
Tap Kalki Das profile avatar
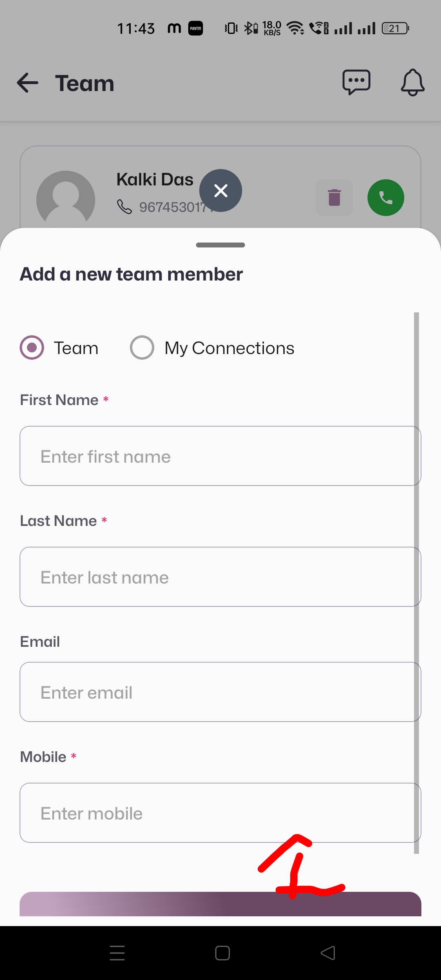point(66,199)
